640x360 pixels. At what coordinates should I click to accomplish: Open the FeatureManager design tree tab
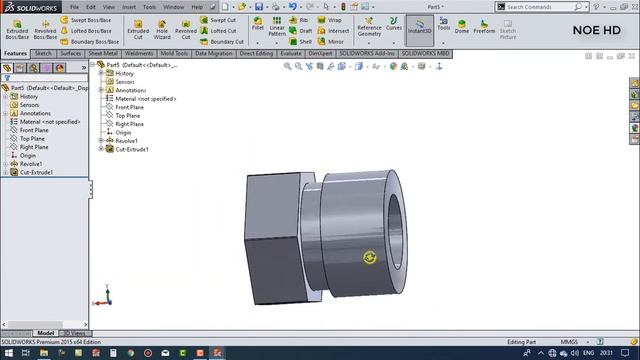(7, 68)
